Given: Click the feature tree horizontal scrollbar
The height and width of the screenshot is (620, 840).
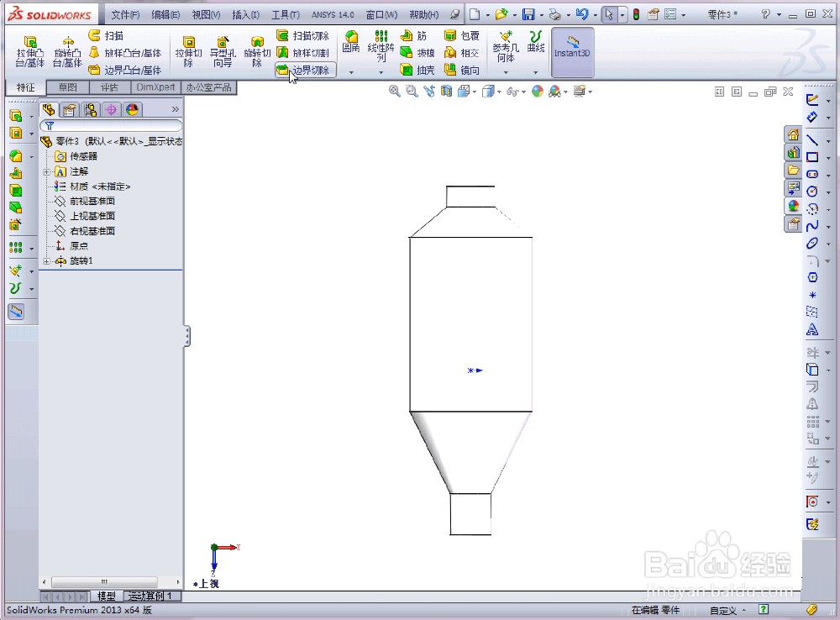Looking at the screenshot, I should (x=104, y=581).
